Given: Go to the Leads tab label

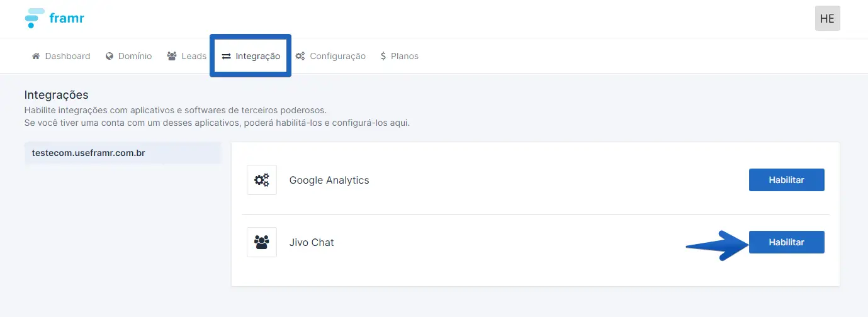Looking at the screenshot, I should coord(194,56).
